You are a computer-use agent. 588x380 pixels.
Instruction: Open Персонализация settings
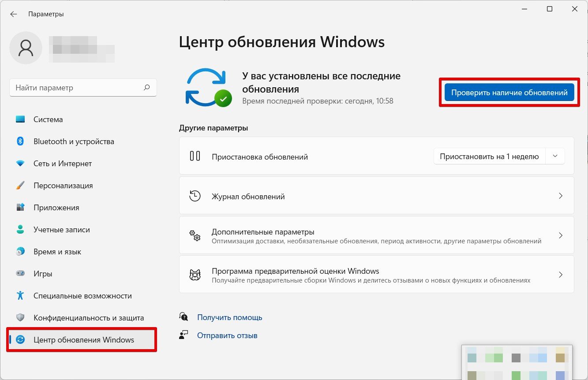click(83, 186)
